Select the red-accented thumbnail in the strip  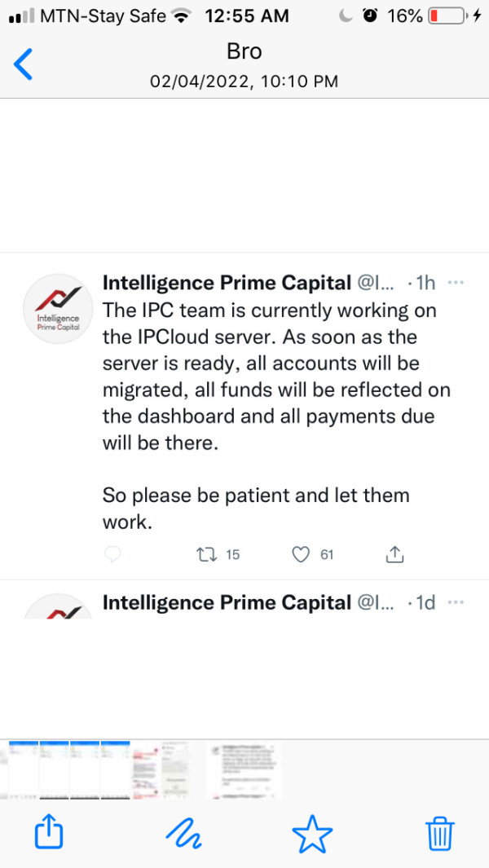(147, 770)
